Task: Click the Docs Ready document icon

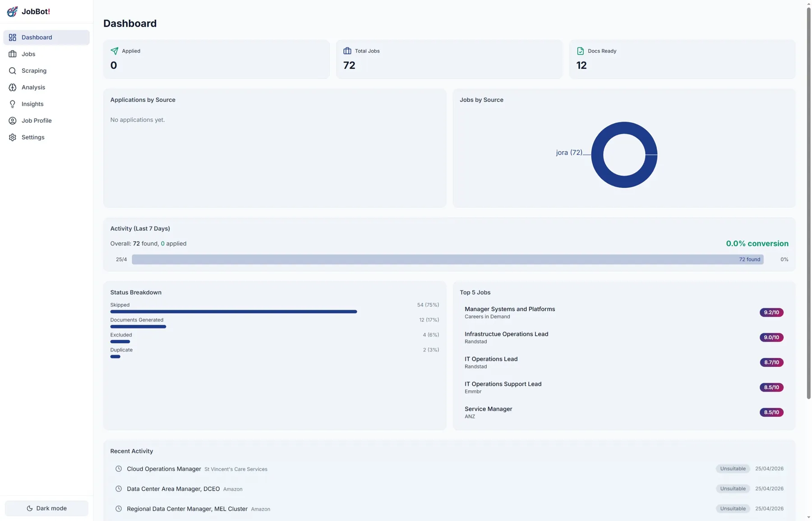Action: click(x=581, y=51)
